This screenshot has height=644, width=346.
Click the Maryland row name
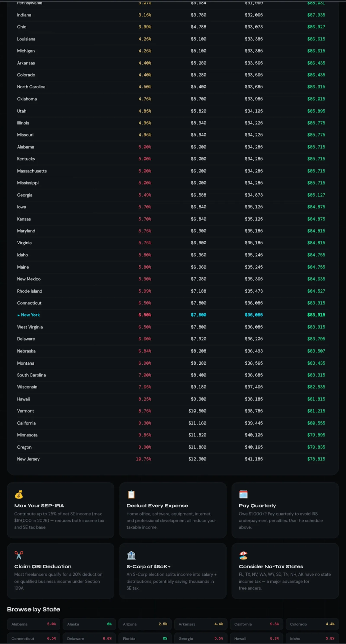pos(26,231)
